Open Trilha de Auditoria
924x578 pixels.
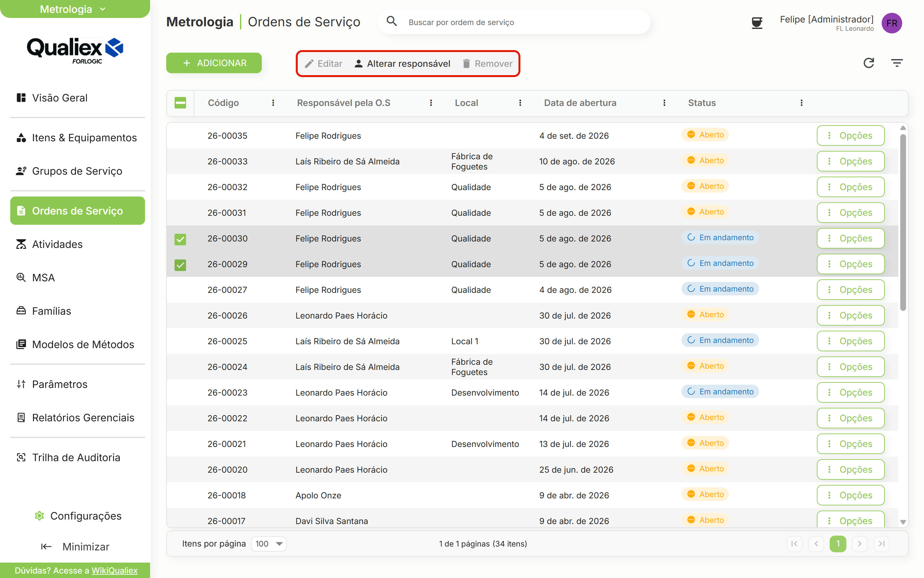[x=78, y=458]
